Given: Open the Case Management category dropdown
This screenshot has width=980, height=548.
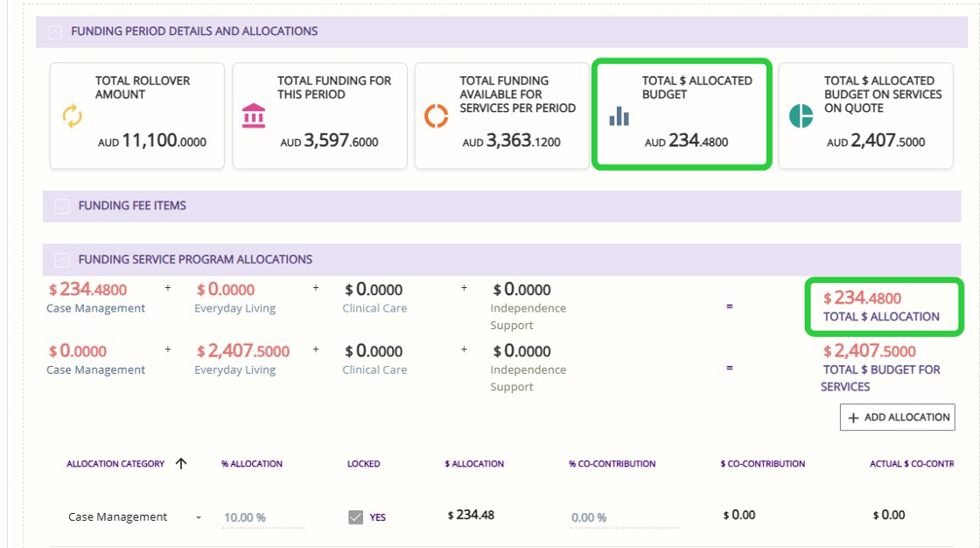Looking at the screenshot, I should tap(199, 517).
